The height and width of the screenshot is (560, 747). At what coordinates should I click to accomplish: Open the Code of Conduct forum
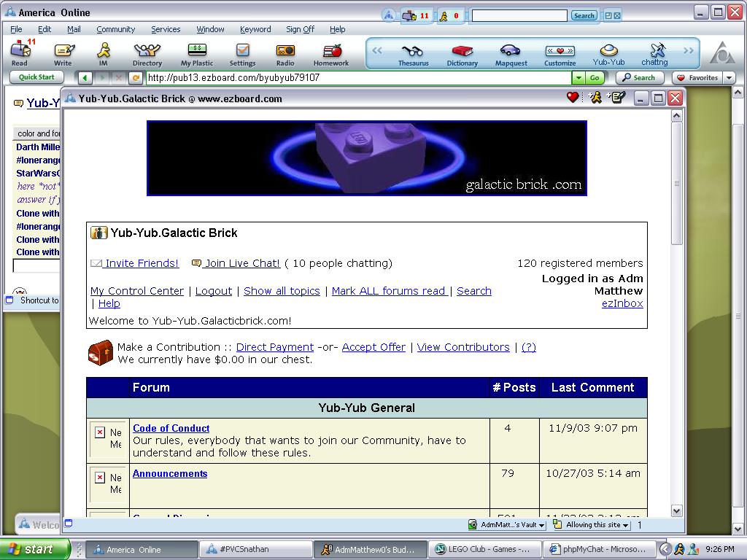[171, 428]
